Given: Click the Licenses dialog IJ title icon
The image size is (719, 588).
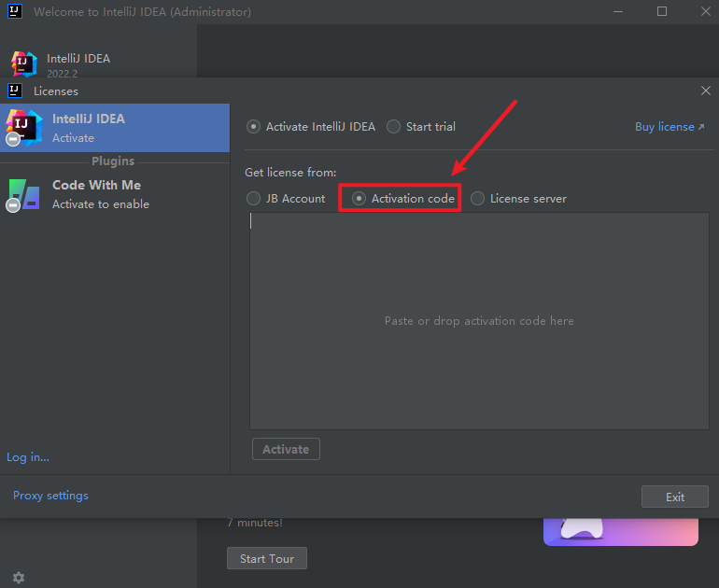Looking at the screenshot, I should (15, 91).
